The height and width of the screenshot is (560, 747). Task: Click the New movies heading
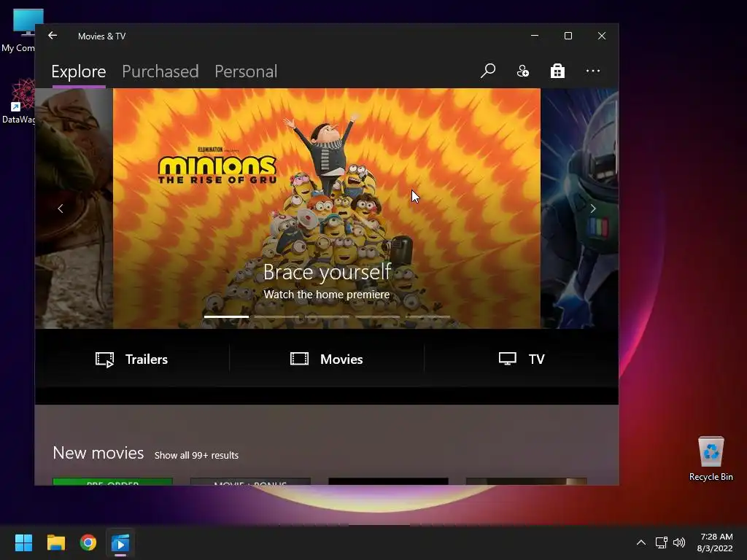[x=98, y=453]
